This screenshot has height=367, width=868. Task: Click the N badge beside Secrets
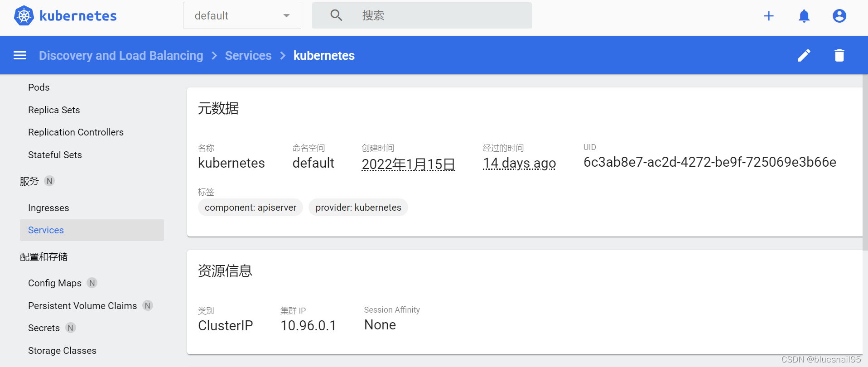70,328
